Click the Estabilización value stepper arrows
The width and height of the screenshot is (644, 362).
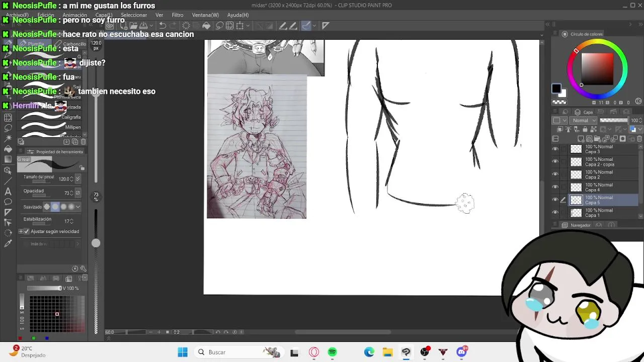click(x=72, y=221)
